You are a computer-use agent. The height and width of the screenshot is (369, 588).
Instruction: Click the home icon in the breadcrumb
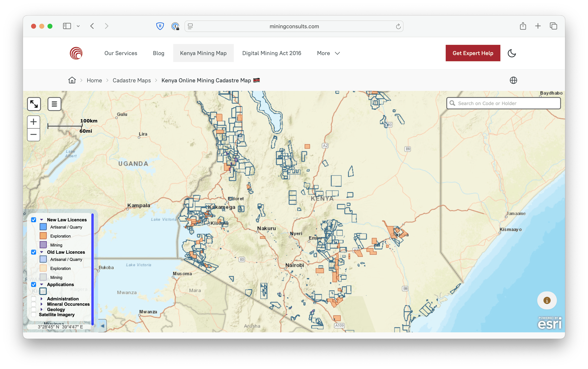pyautogui.click(x=72, y=80)
